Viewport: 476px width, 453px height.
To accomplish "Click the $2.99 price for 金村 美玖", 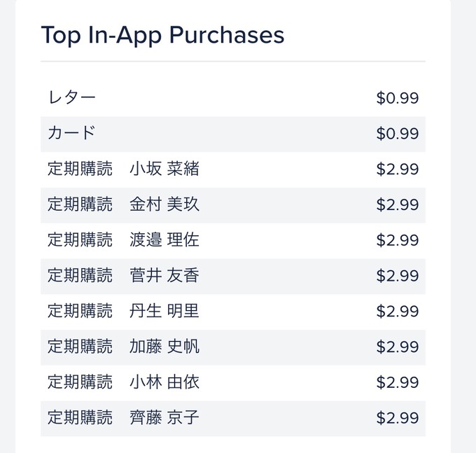I will (x=398, y=204).
